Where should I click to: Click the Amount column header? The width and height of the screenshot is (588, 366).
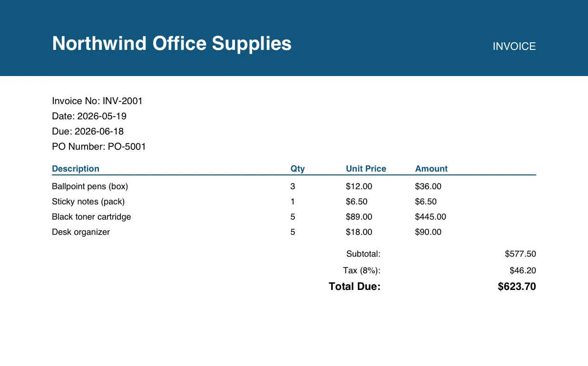coord(431,169)
